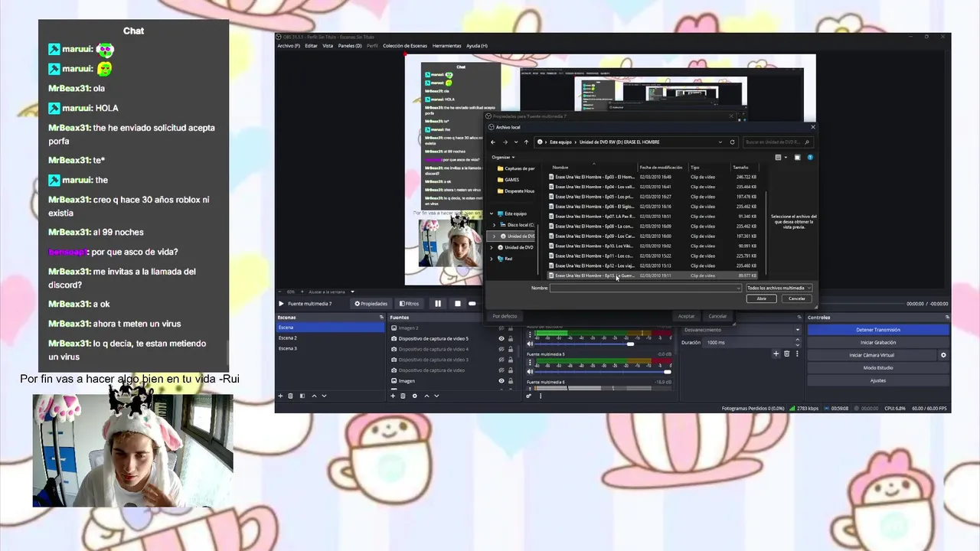The width and height of the screenshot is (980, 551).
Task: Add a transition with the plus icon
Action: pos(776,354)
